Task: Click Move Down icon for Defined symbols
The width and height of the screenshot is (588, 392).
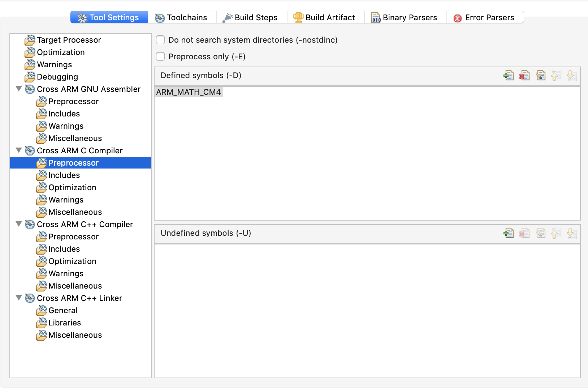Action: pos(572,75)
